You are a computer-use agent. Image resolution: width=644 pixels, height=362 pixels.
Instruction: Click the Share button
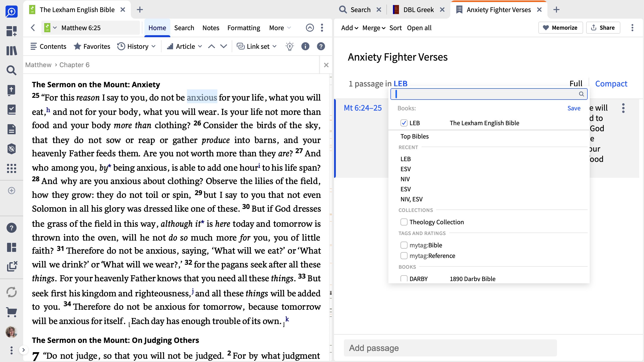603,28
